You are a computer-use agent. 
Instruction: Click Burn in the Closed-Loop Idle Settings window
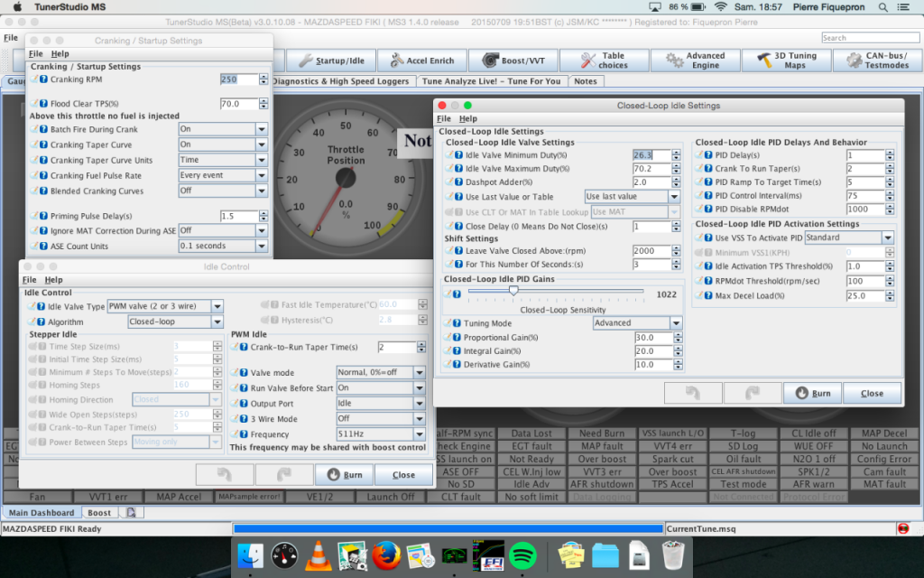click(813, 394)
